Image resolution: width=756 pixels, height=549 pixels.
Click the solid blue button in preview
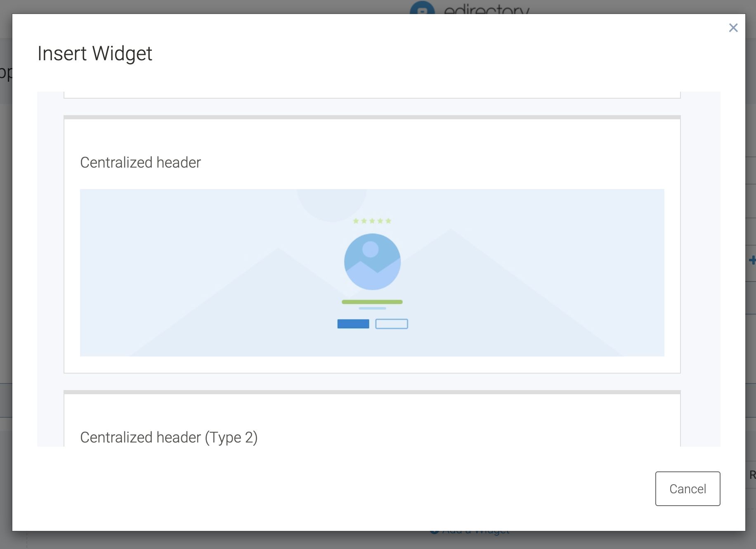click(x=353, y=324)
